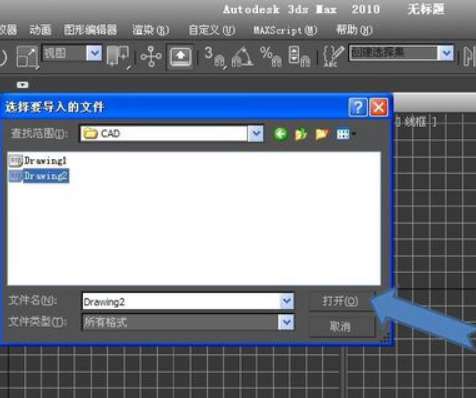Open Edit Named Selection Sets icon
Image resolution: width=476 pixels, height=398 pixels.
pyautogui.click(x=333, y=57)
